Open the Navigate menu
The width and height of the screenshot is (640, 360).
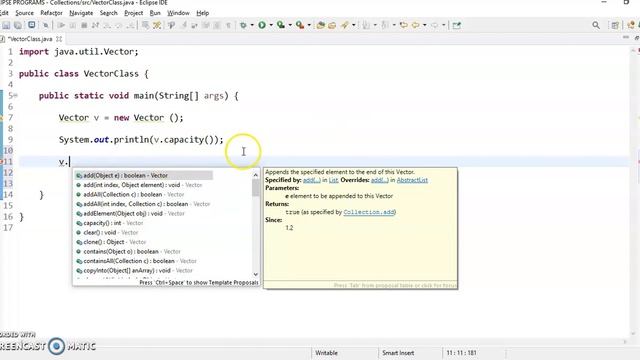pos(81,13)
